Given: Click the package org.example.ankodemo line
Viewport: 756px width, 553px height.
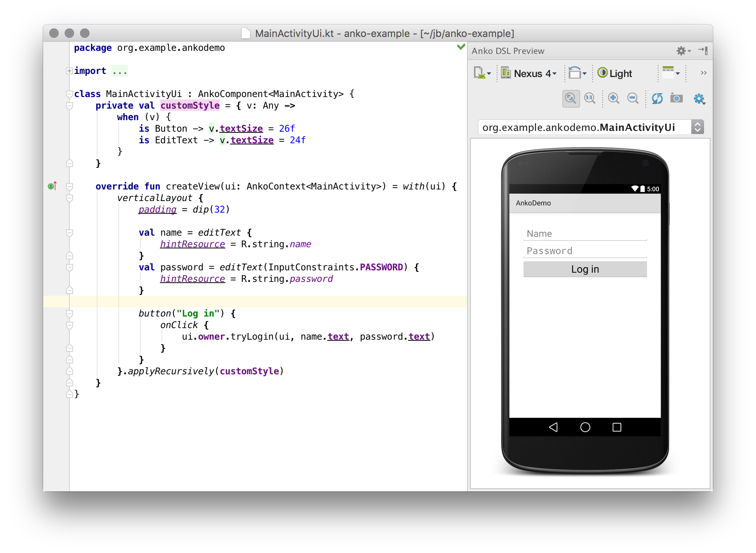Looking at the screenshot, I should (150, 48).
